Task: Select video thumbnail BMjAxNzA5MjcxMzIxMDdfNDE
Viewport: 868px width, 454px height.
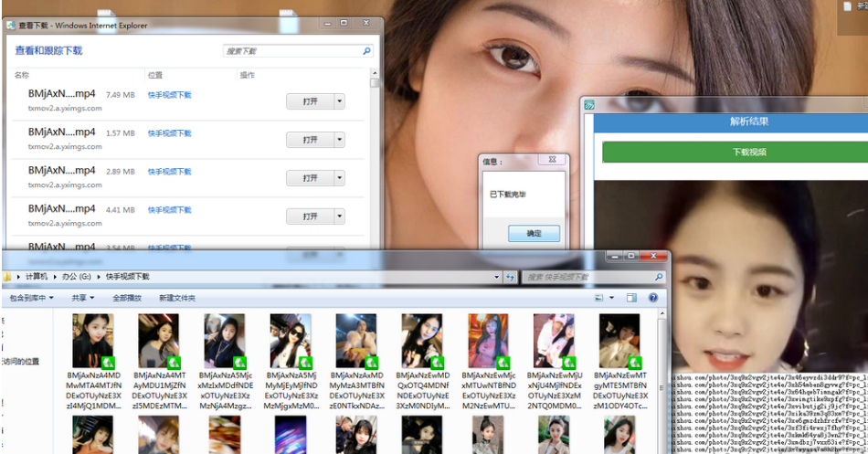Action: tap(225, 342)
